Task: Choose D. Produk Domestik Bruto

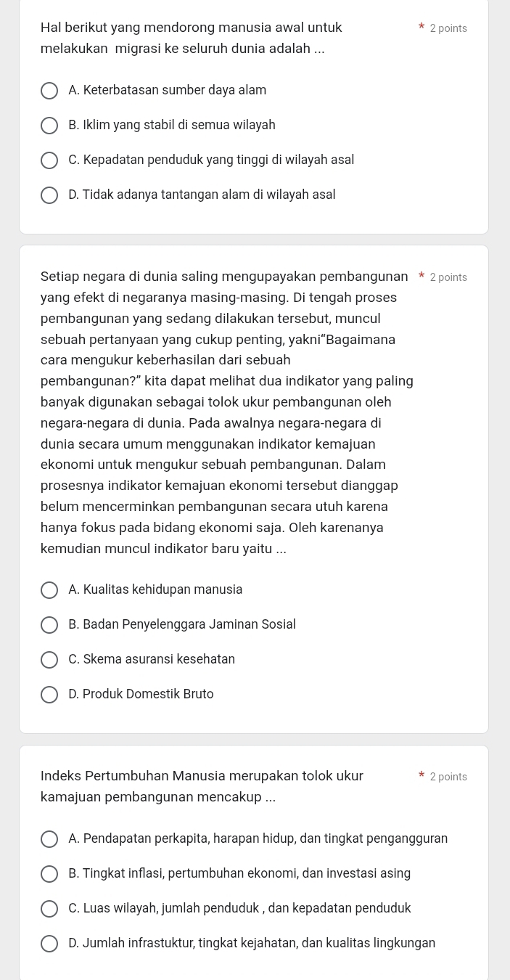Action: tap(49, 695)
